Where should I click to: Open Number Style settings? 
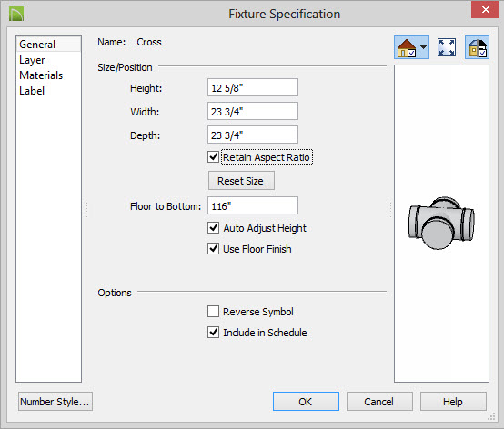pos(55,402)
